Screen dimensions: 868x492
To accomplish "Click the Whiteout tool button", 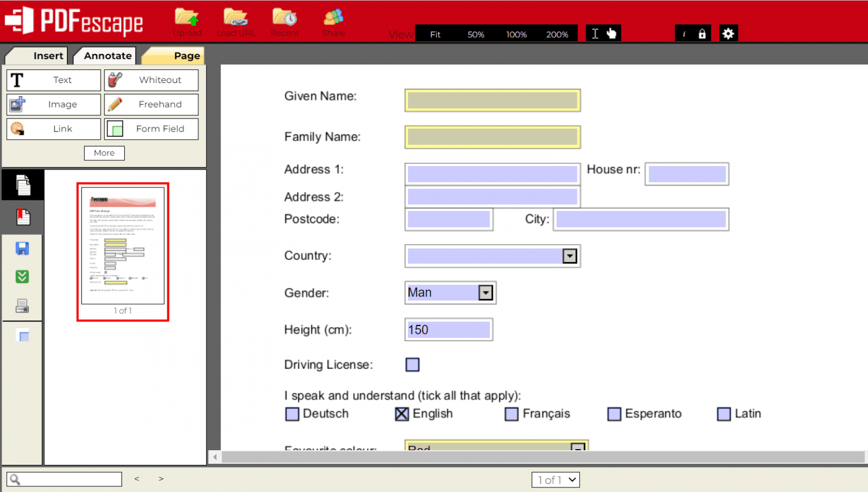I will (x=151, y=80).
